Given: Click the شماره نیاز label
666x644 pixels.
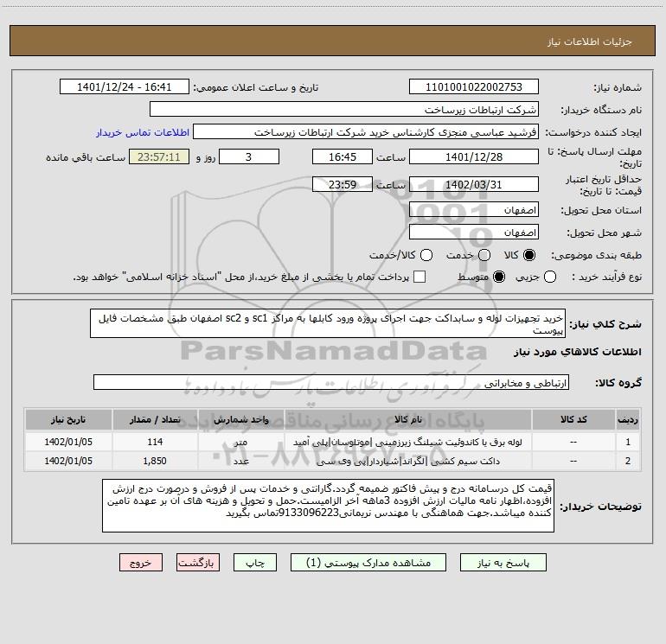Looking at the screenshot, I should coord(618,88).
